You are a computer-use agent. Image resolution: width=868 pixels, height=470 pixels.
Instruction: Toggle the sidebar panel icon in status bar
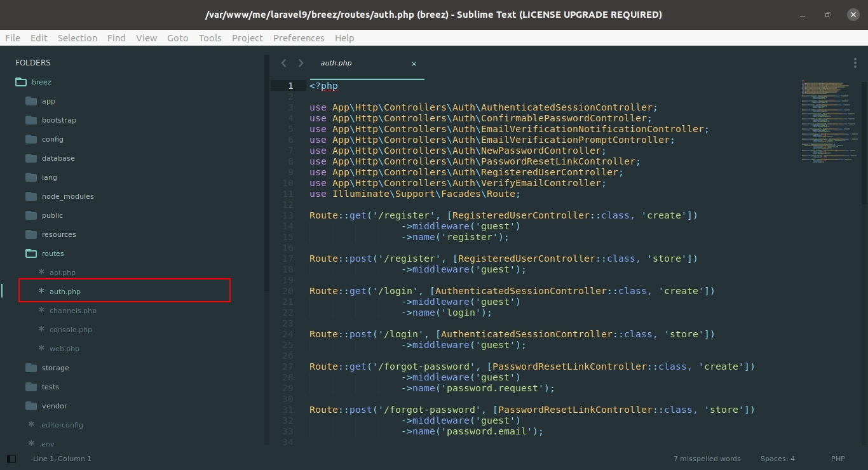coord(11,459)
